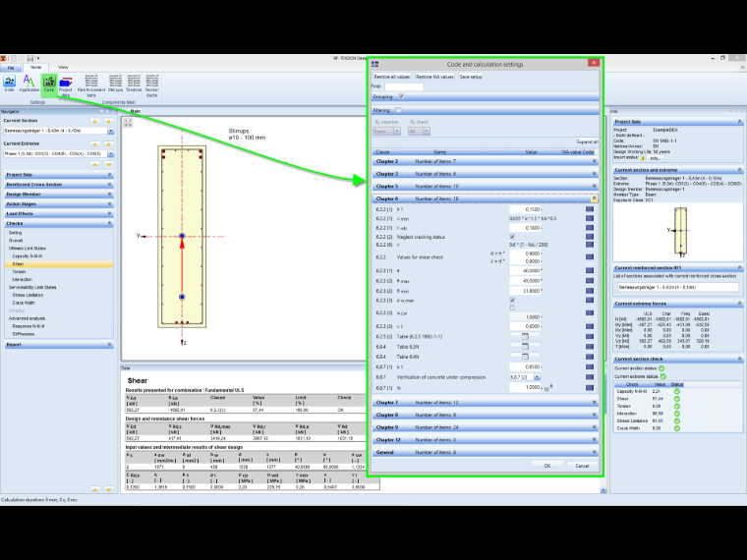Click the Find input field
747x560 pixels.
(x=404, y=86)
